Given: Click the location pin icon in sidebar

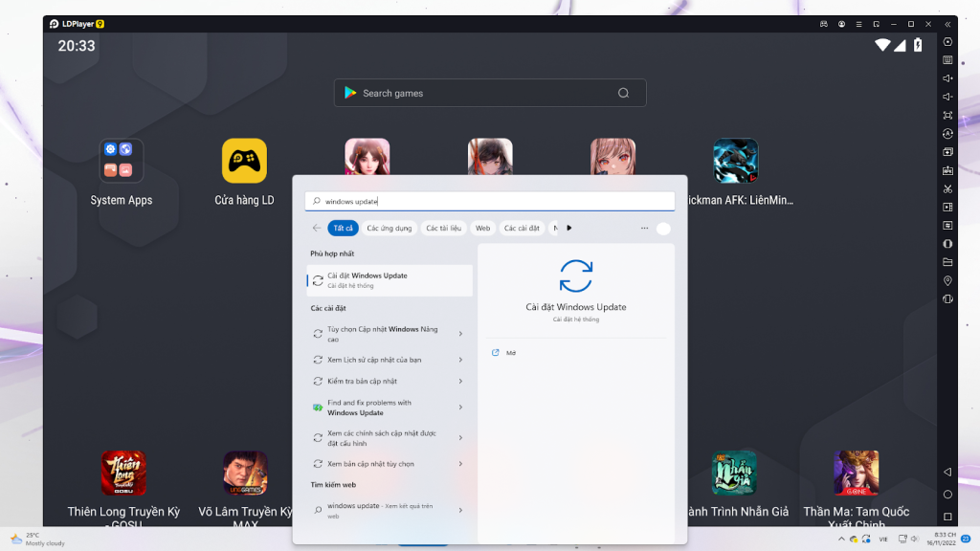Looking at the screenshot, I should pos(947,280).
